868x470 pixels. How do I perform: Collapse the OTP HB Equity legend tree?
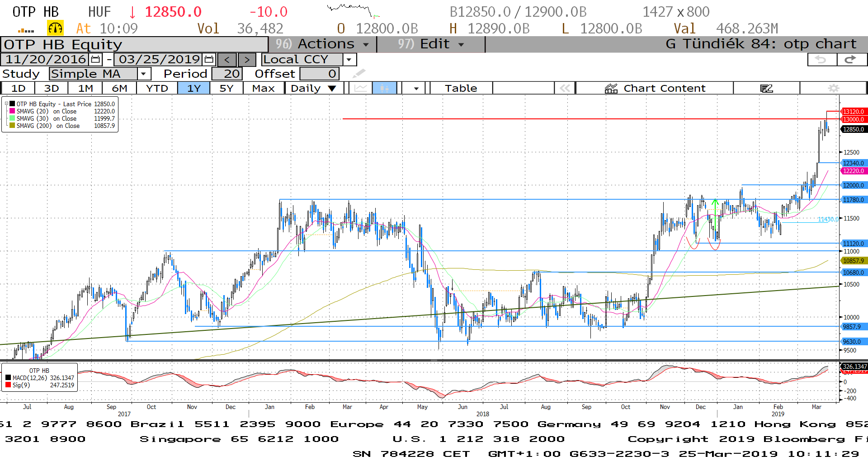point(6,104)
